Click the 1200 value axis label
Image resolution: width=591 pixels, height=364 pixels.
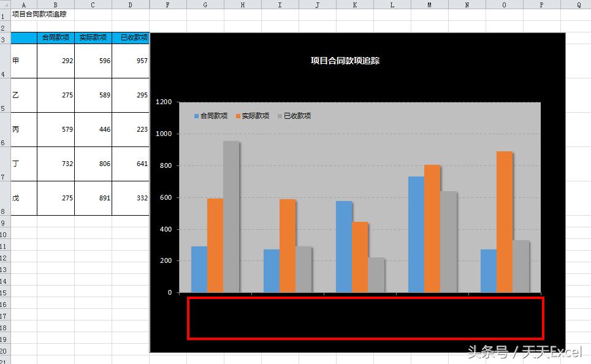[x=164, y=101]
